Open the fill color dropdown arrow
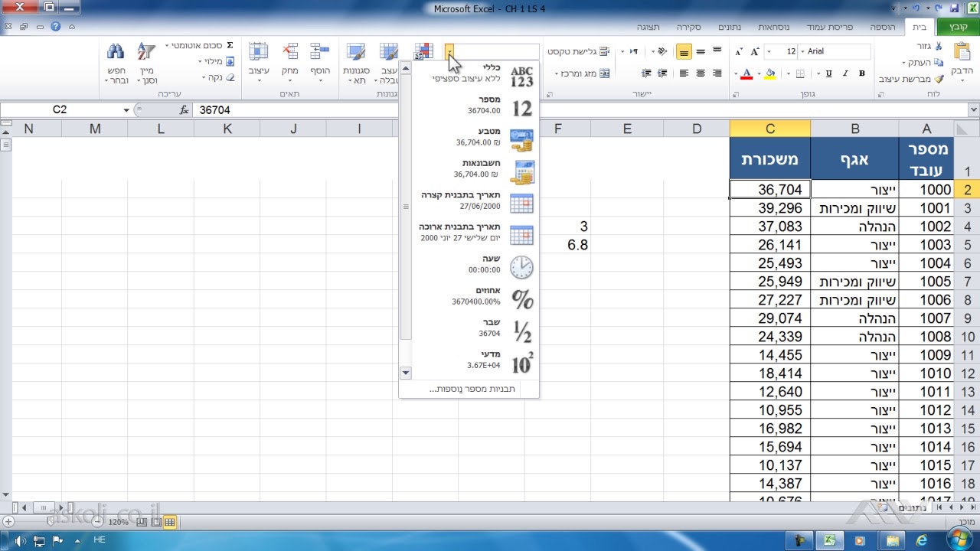This screenshot has width=980, height=551. click(759, 73)
